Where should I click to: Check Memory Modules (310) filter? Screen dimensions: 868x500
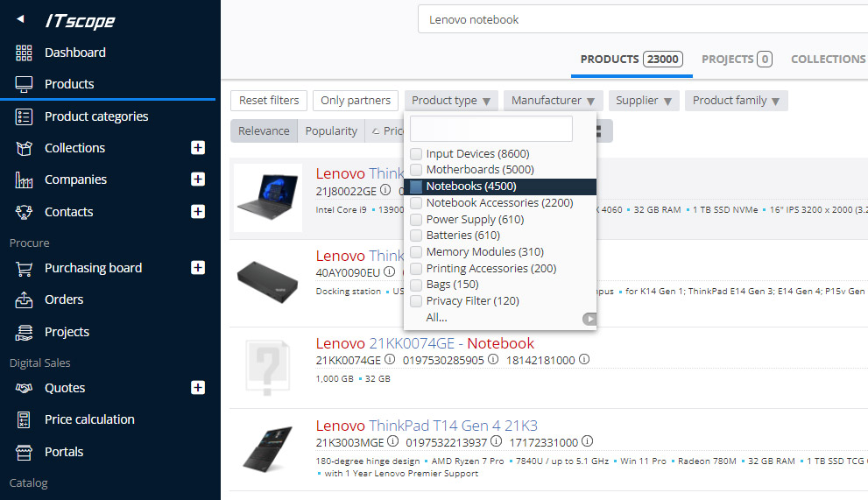click(x=416, y=252)
